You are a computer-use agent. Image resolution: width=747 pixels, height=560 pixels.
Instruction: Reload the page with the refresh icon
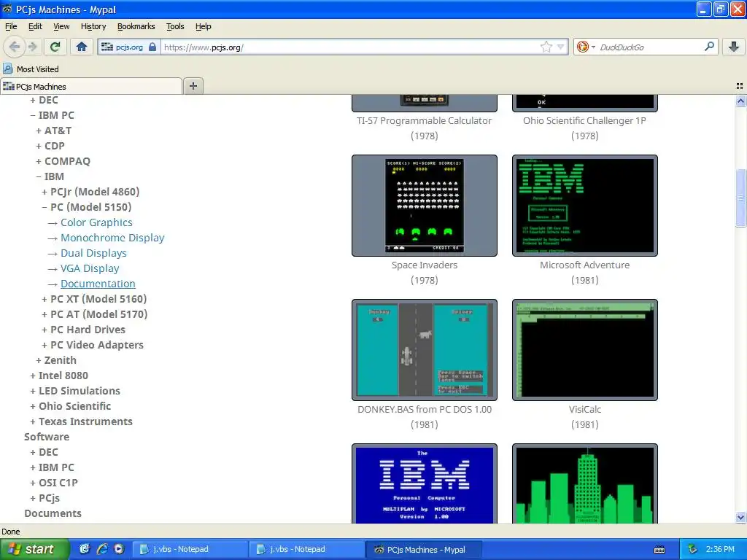[x=55, y=47]
